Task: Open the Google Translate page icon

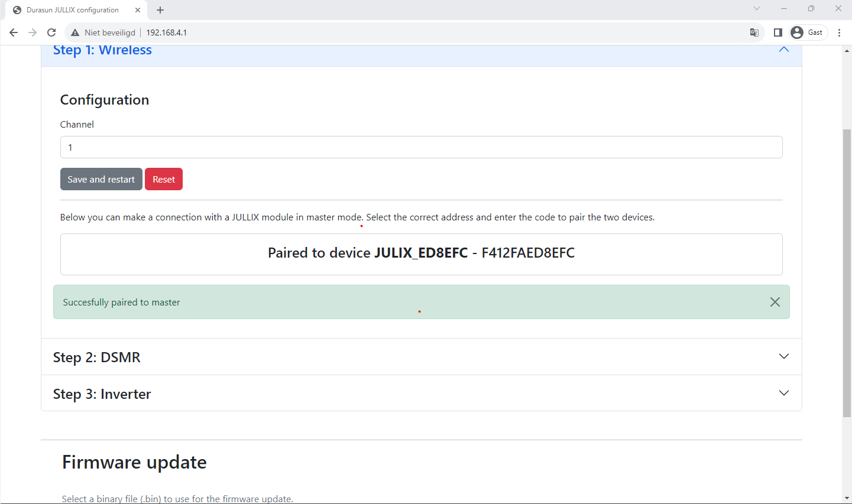Action: point(754,32)
